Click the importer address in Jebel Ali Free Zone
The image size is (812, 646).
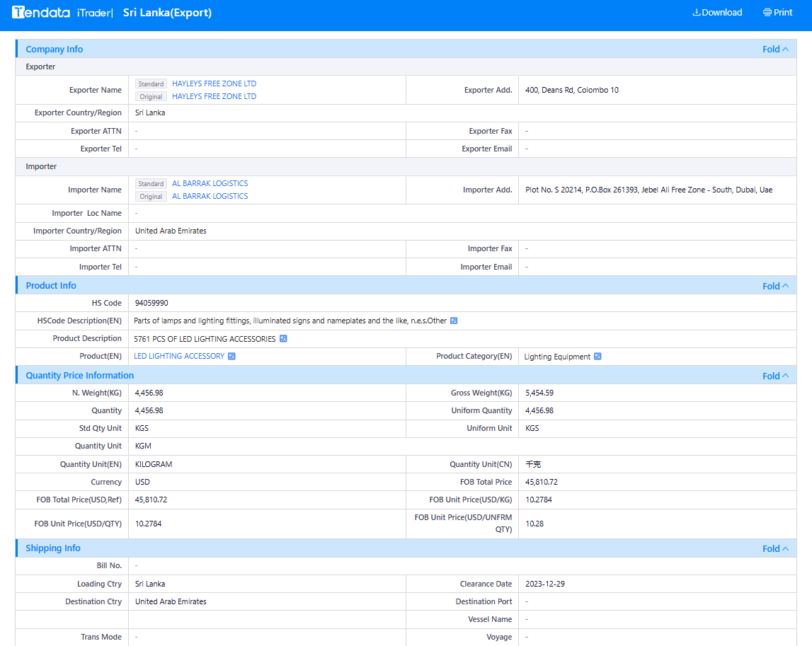[x=649, y=190]
